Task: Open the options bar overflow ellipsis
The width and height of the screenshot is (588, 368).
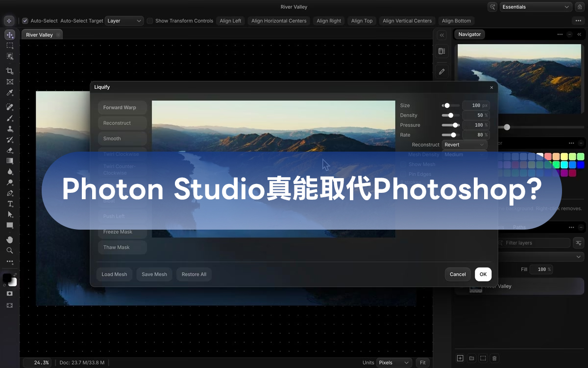Action: click(578, 21)
